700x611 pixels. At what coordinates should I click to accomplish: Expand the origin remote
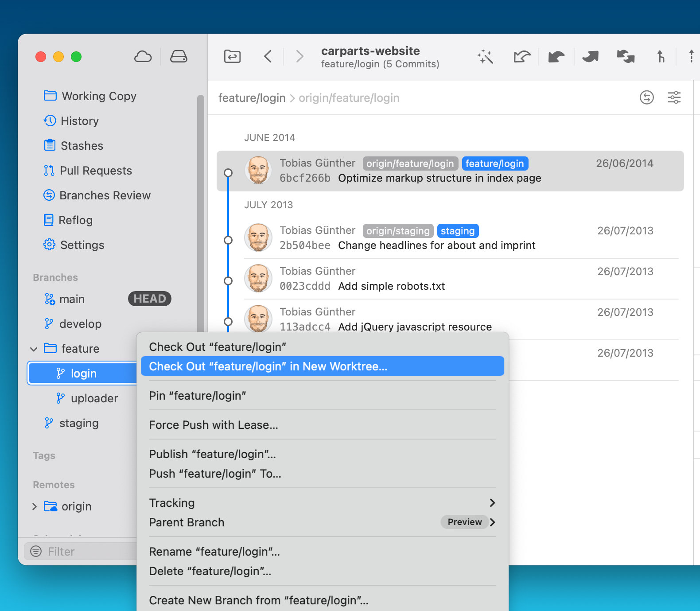point(35,506)
